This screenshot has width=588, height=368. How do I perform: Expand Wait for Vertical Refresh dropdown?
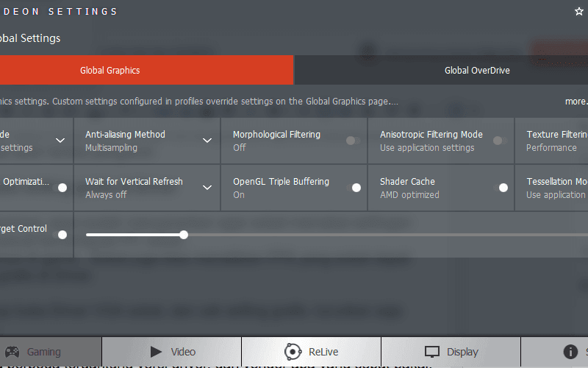coord(207,188)
